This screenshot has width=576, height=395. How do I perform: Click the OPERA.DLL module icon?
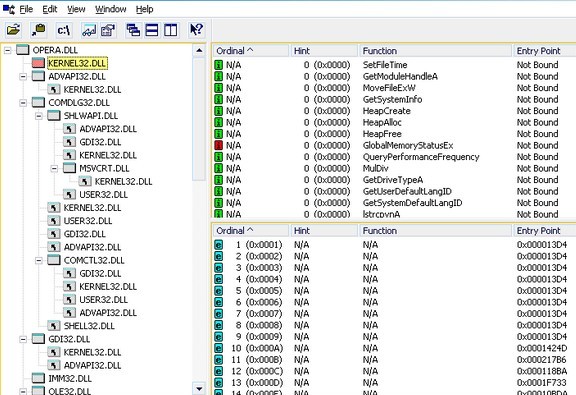23,50
